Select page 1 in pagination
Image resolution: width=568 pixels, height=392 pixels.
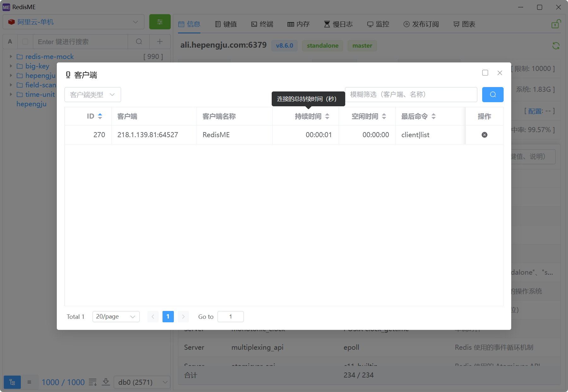click(168, 317)
